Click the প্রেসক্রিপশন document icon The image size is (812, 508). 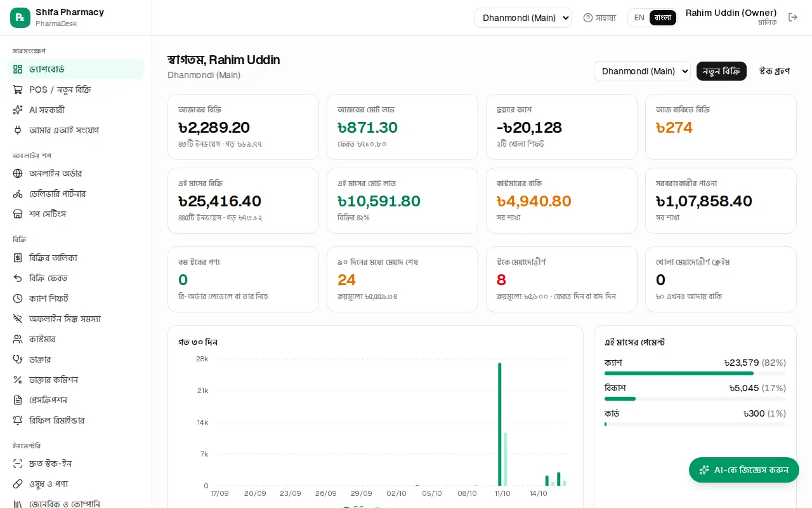pyautogui.click(x=18, y=400)
